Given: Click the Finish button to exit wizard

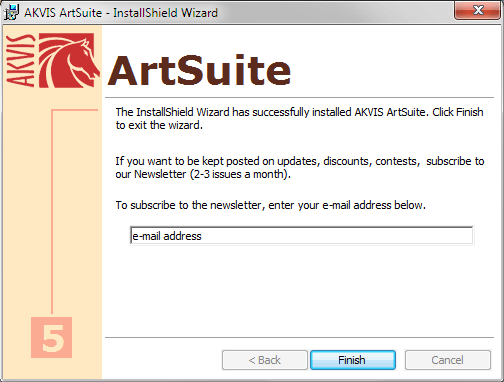Looking at the screenshot, I should [x=353, y=360].
